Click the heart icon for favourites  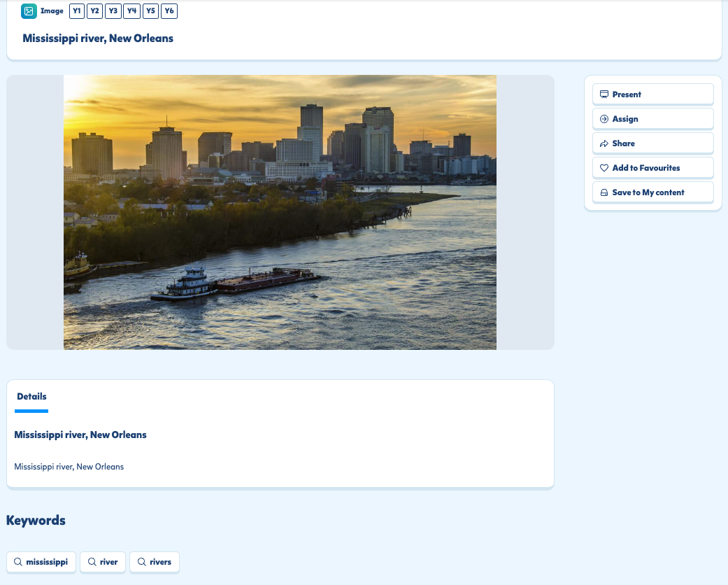(x=604, y=168)
